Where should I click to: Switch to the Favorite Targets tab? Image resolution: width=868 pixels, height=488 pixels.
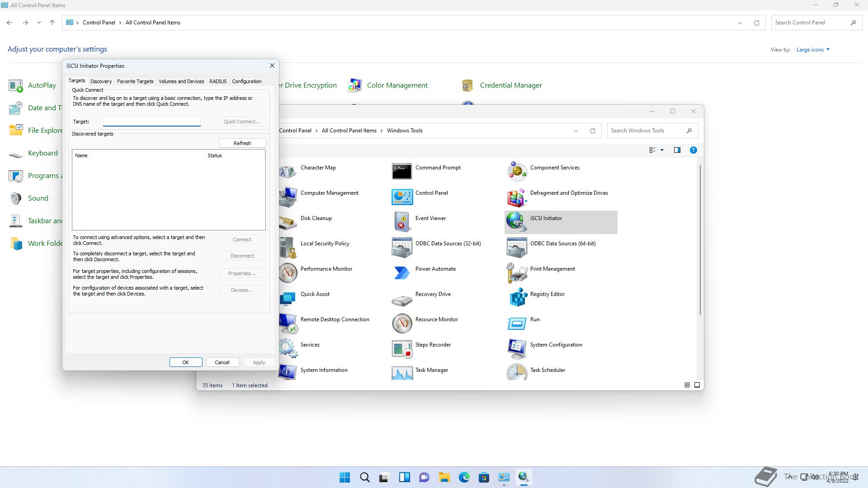pos(135,81)
